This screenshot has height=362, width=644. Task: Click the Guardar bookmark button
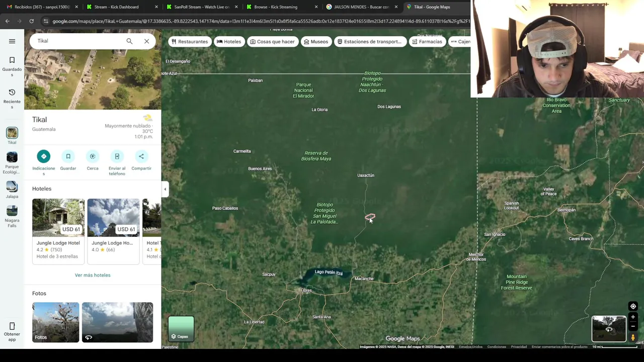point(68,161)
